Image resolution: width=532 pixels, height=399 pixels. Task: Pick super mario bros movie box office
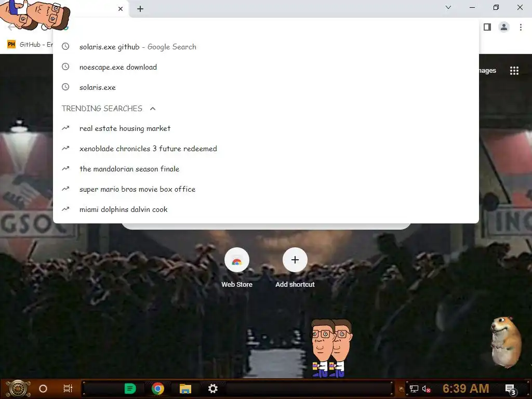[x=265, y=189]
